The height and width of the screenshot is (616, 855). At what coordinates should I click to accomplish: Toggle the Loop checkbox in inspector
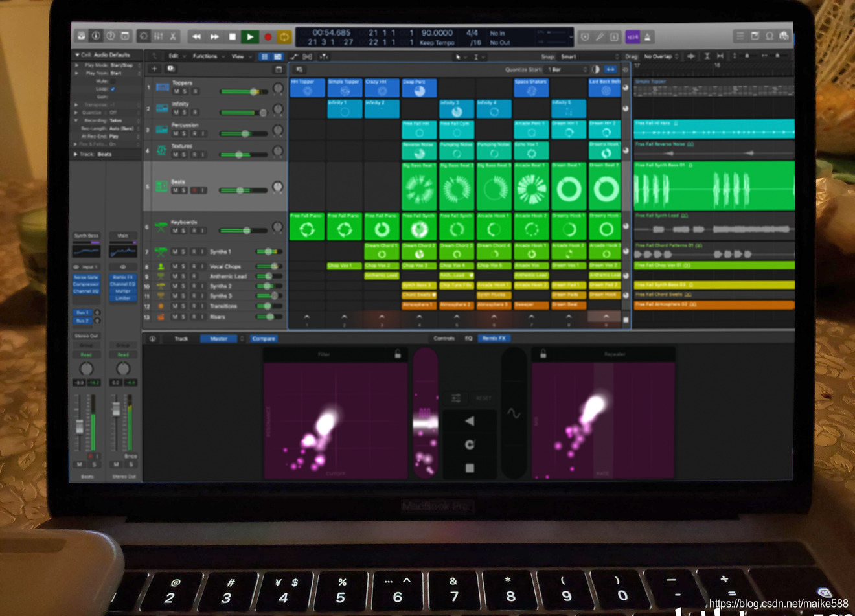point(113,89)
